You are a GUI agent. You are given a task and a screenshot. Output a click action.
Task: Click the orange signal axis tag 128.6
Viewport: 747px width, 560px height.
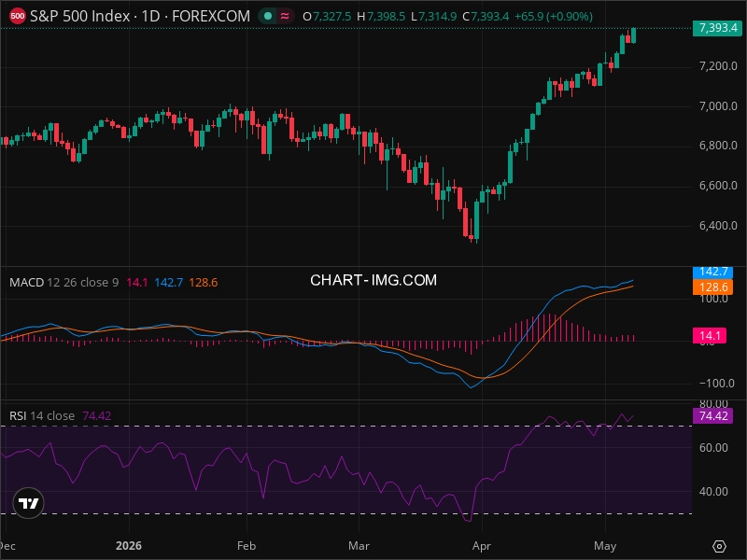coord(712,287)
